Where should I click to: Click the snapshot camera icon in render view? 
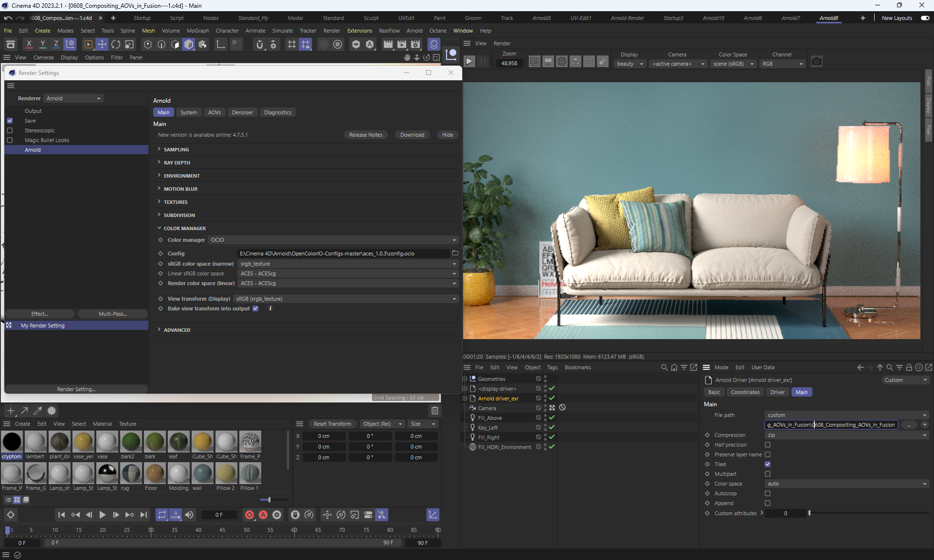pos(817,62)
